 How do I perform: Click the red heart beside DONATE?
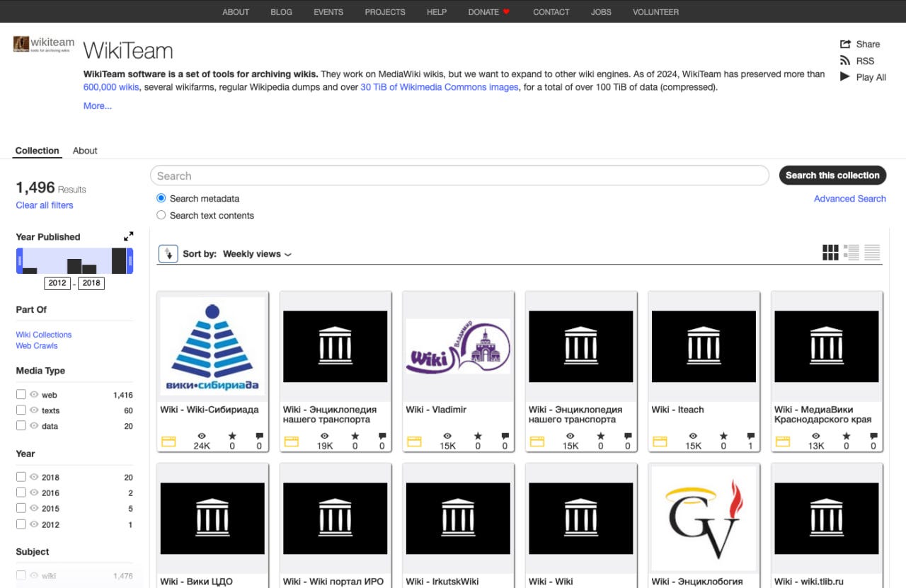506,12
